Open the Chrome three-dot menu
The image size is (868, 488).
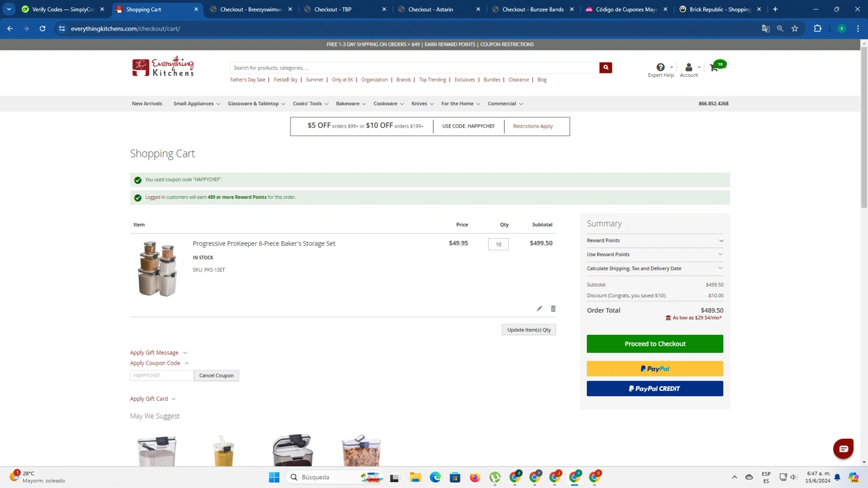pyautogui.click(x=858, y=28)
